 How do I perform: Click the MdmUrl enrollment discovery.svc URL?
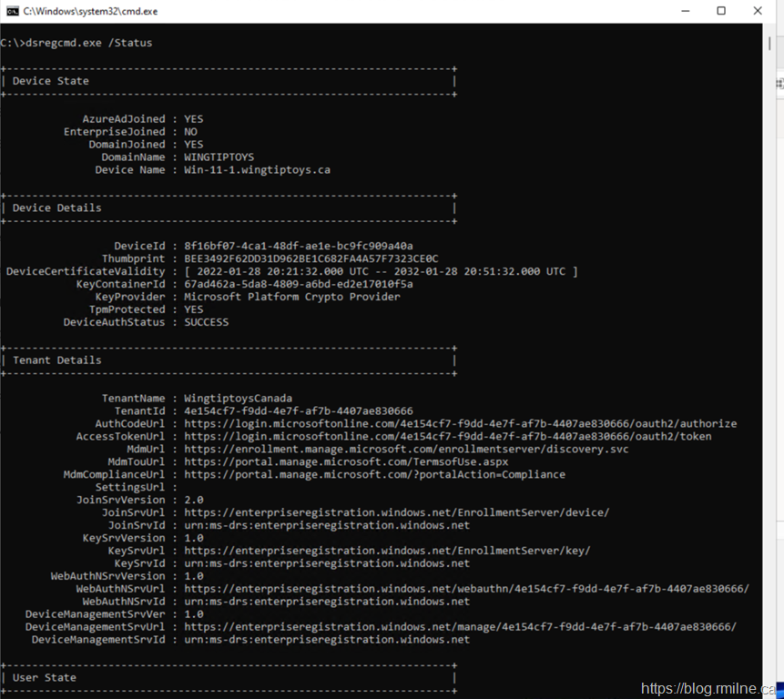[x=405, y=449]
